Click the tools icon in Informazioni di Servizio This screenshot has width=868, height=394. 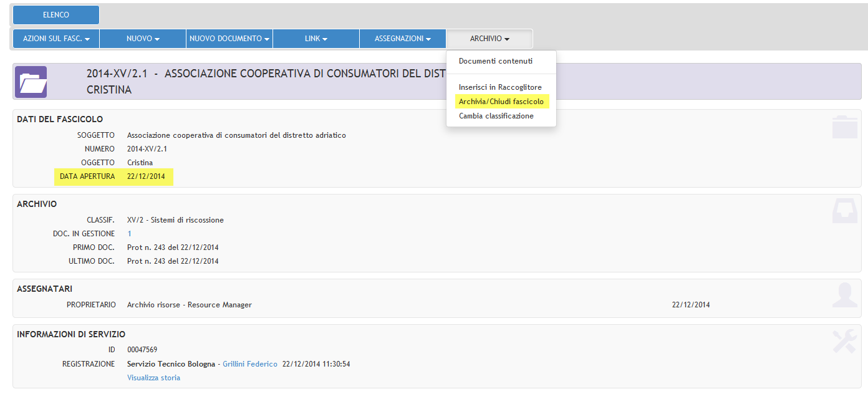tap(844, 341)
